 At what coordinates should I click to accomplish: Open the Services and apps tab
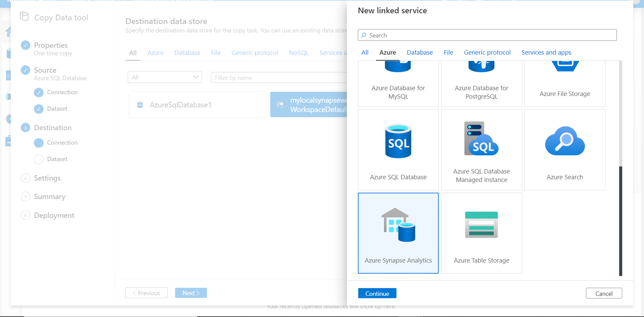tap(546, 53)
